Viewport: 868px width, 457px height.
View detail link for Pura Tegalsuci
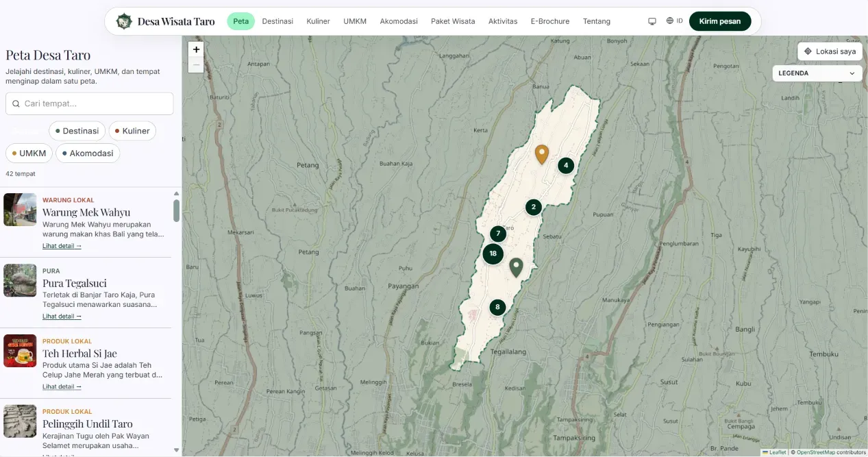click(62, 317)
